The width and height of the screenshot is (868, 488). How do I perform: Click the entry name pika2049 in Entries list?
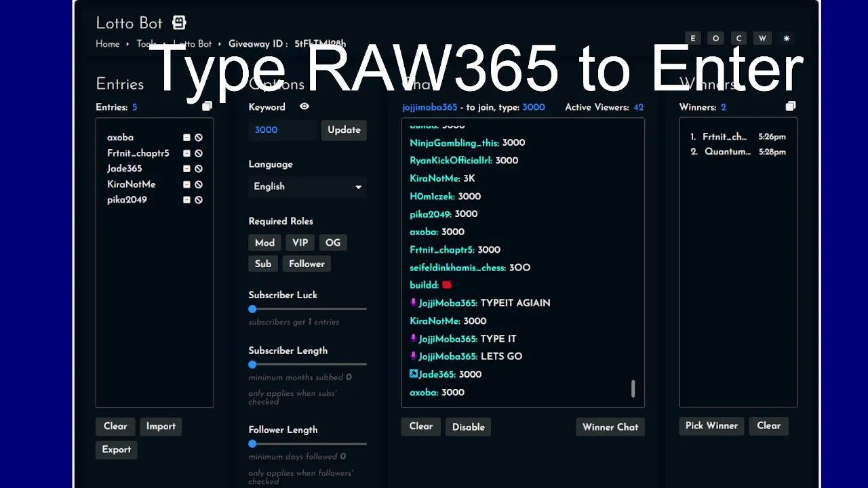click(x=127, y=200)
